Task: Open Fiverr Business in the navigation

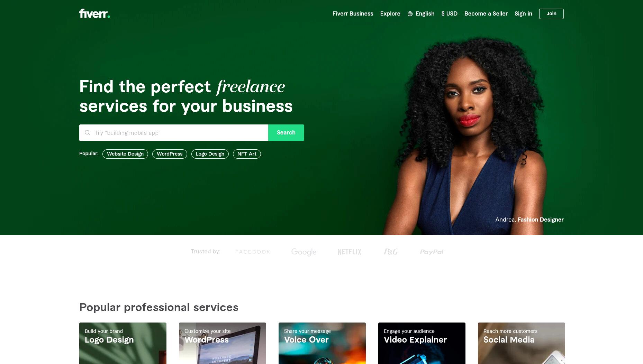Action: point(353,14)
